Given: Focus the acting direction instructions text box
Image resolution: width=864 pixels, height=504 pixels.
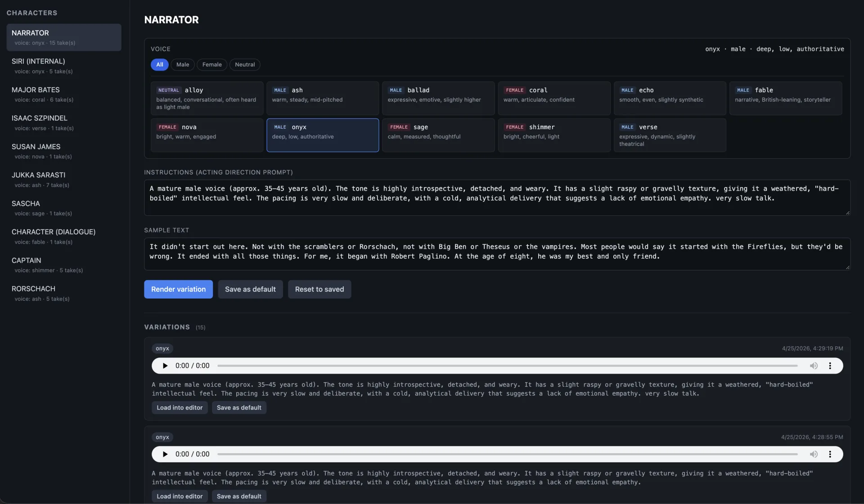Looking at the screenshot, I should 497,198.
